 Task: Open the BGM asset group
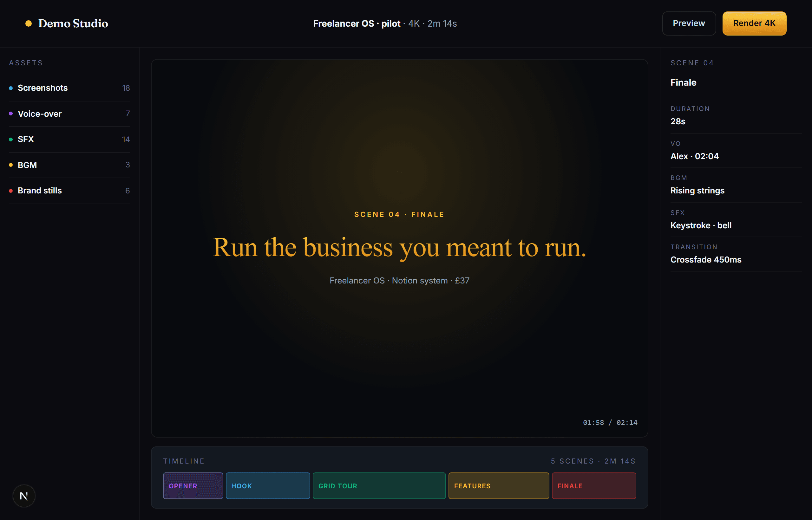pos(69,165)
